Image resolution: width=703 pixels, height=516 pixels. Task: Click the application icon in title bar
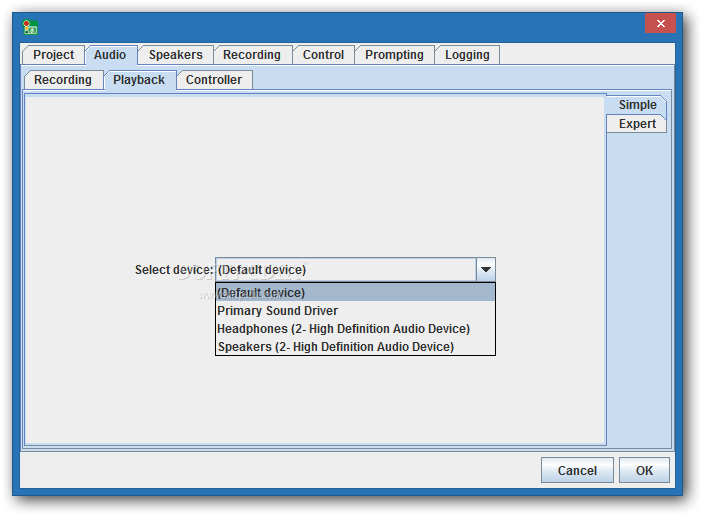tap(30, 27)
